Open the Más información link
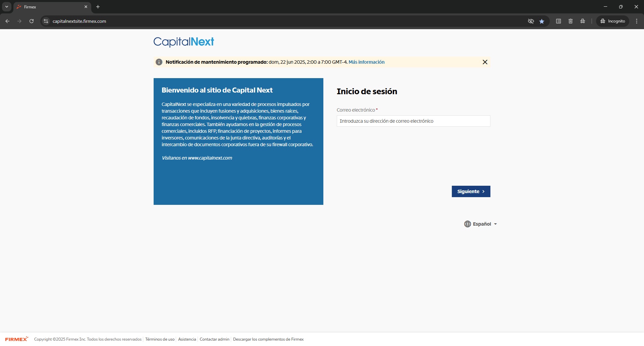 (366, 62)
